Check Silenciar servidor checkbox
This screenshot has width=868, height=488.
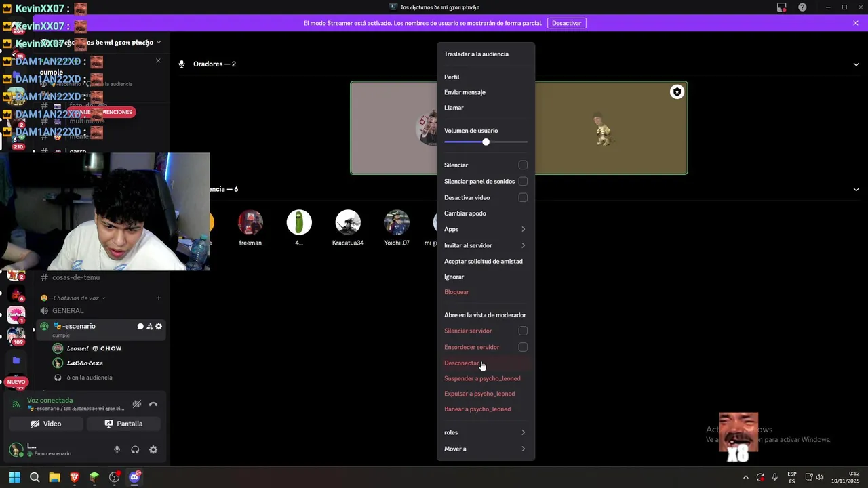[523, 331]
